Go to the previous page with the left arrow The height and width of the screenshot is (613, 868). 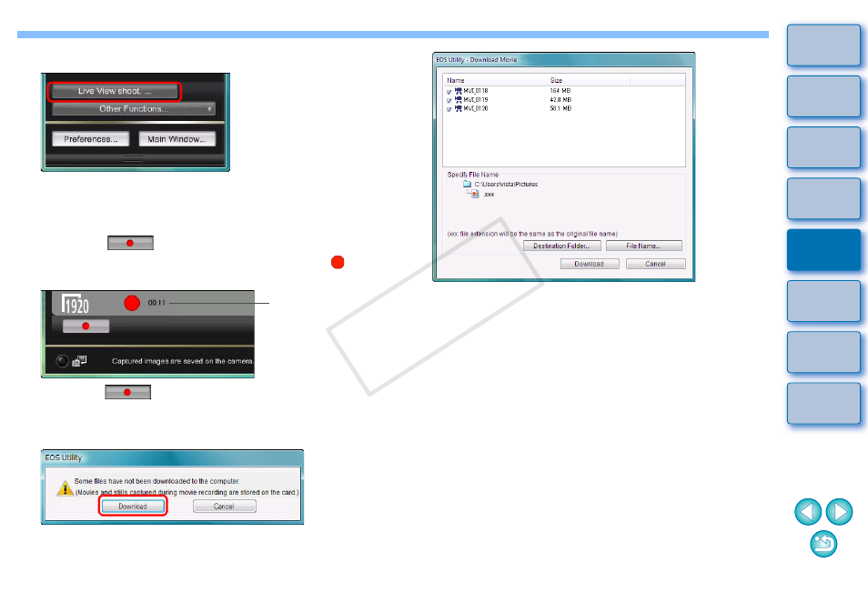click(x=808, y=512)
